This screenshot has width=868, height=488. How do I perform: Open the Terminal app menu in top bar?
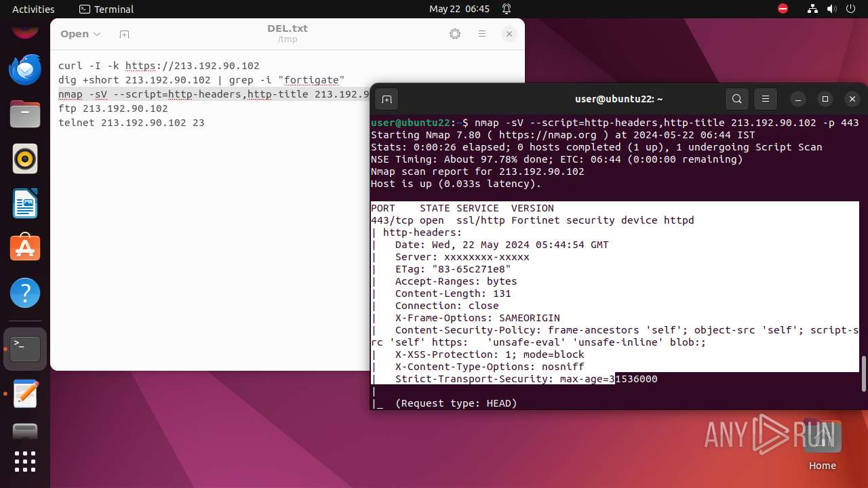(106, 9)
